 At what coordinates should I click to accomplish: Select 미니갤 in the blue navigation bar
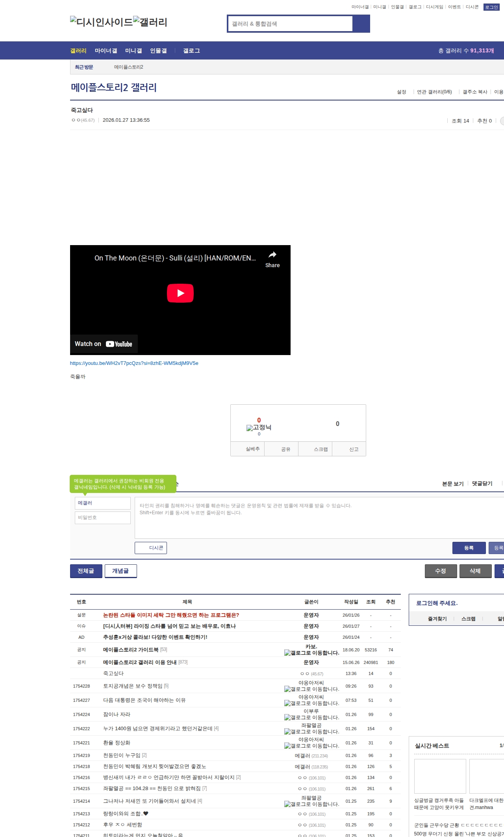[133, 50]
